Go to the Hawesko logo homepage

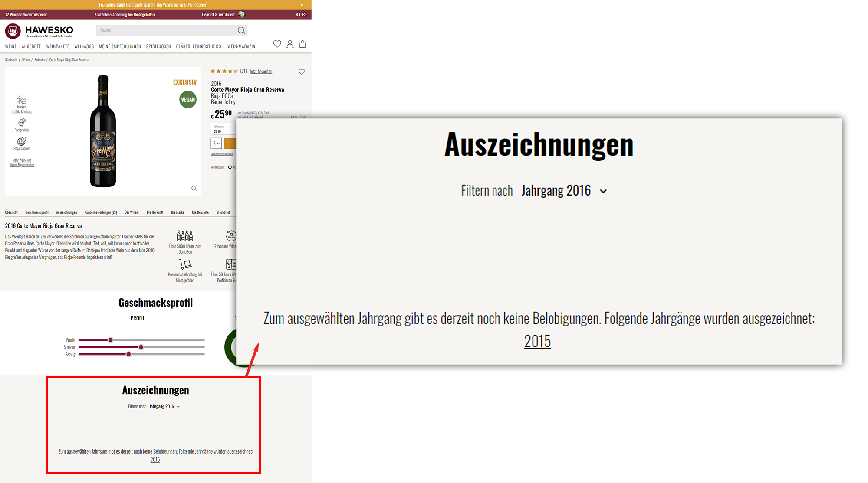click(x=39, y=31)
